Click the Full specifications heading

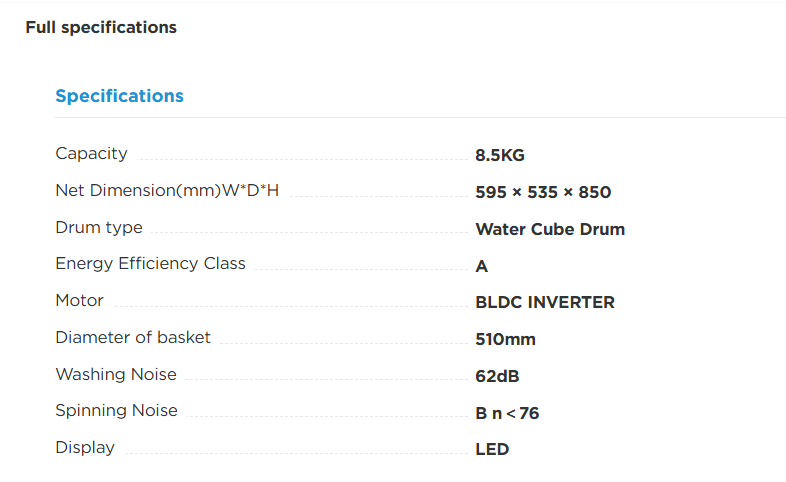pos(101,28)
